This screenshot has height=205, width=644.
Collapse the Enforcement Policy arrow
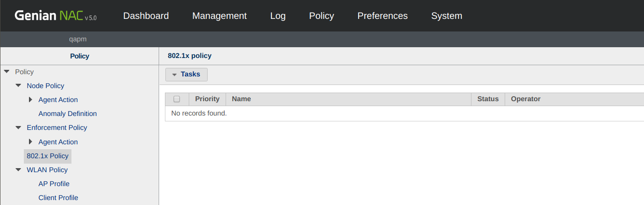click(x=18, y=128)
